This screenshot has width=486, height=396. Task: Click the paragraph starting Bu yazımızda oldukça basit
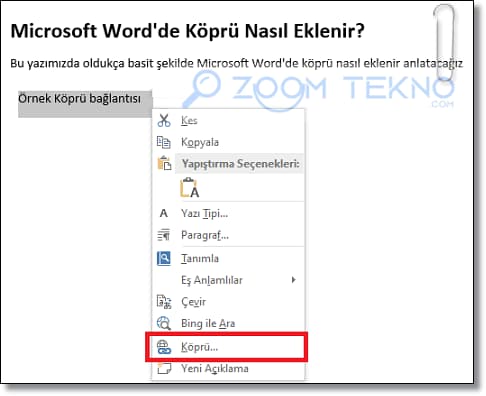click(x=236, y=63)
